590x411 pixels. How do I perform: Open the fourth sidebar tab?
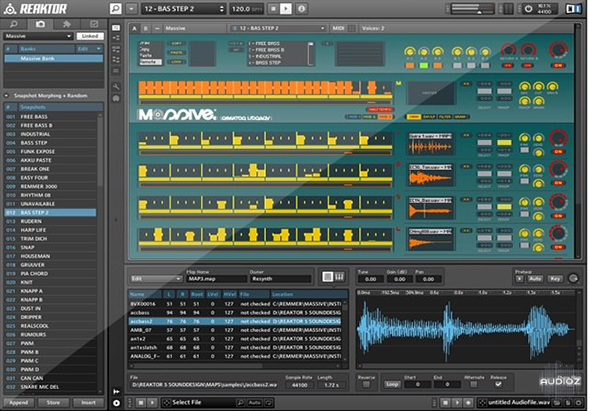tap(93, 24)
